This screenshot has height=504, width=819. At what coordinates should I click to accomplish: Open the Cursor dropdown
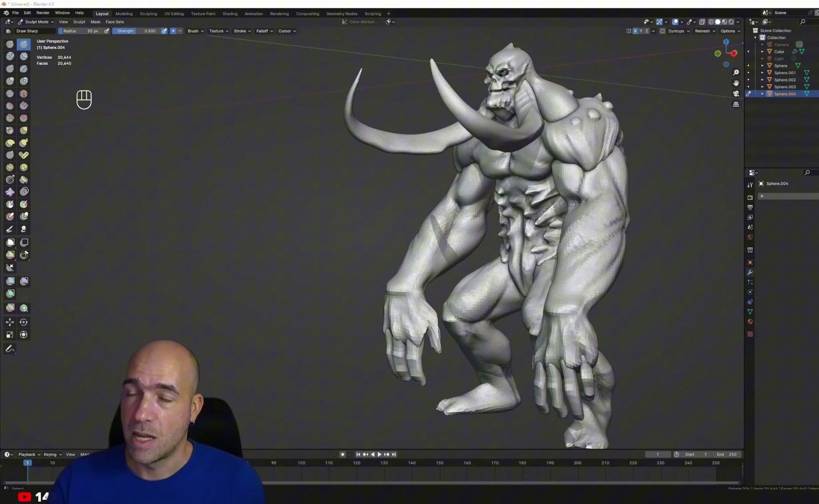click(x=287, y=31)
